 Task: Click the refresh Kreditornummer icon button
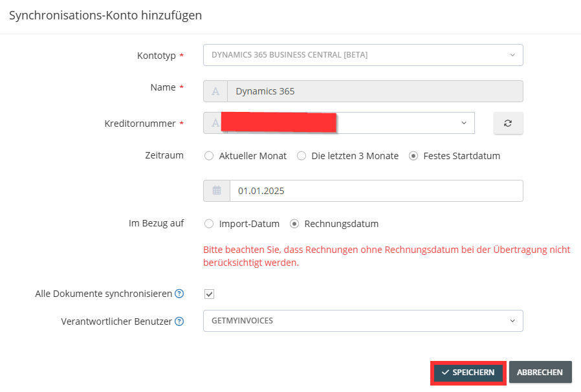[x=508, y=123]
